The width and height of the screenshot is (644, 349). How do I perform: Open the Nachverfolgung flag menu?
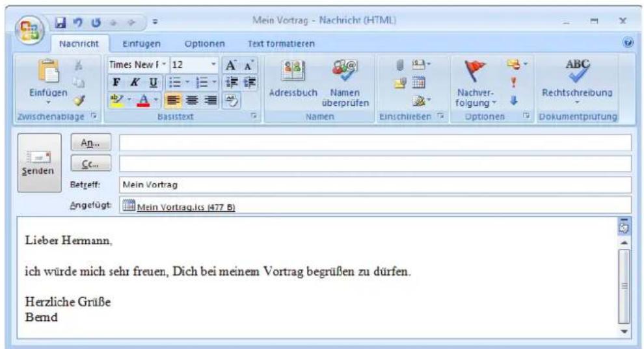coord(476,84)
